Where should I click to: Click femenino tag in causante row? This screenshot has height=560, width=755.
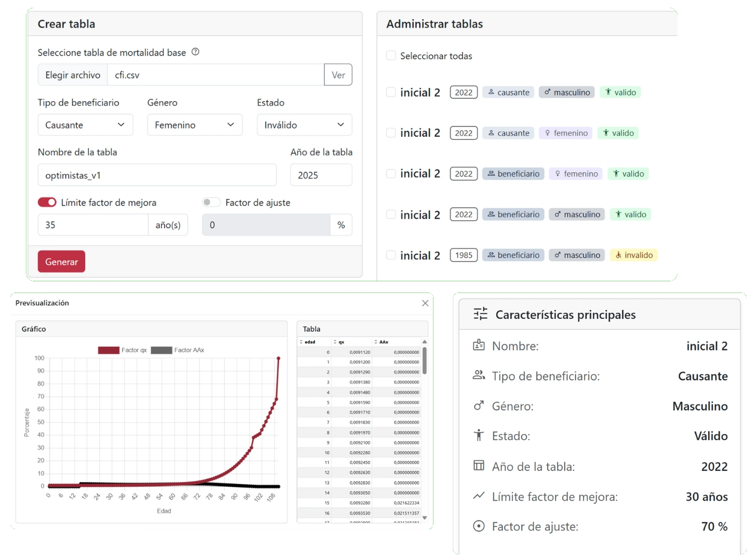(x=565, y=133)
